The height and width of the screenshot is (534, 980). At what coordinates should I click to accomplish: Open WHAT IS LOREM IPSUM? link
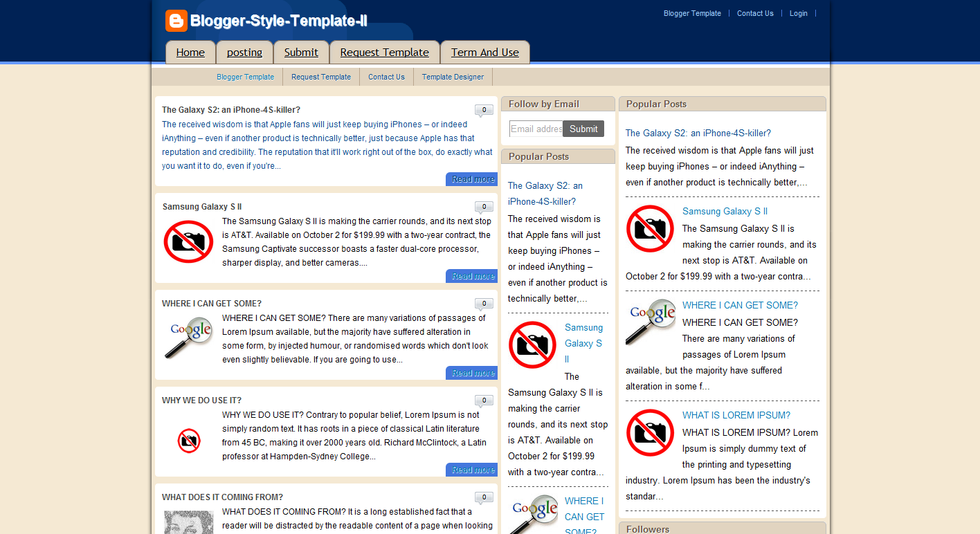pos(736,415)
